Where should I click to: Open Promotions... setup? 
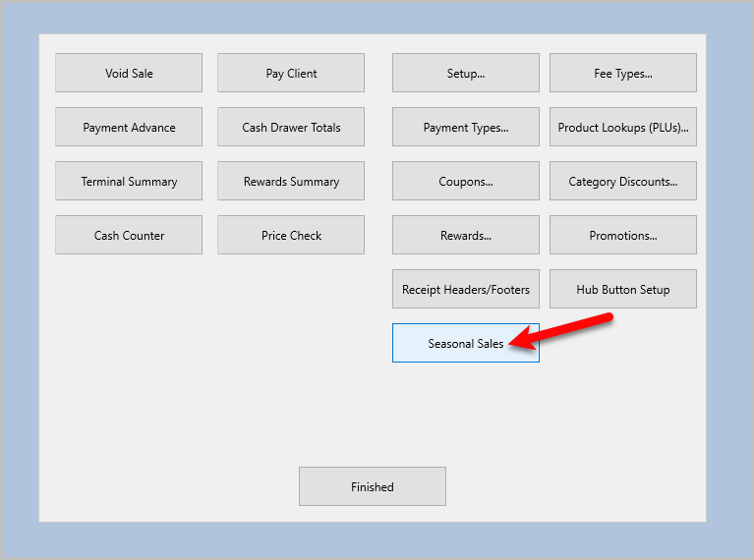(623, 235)
